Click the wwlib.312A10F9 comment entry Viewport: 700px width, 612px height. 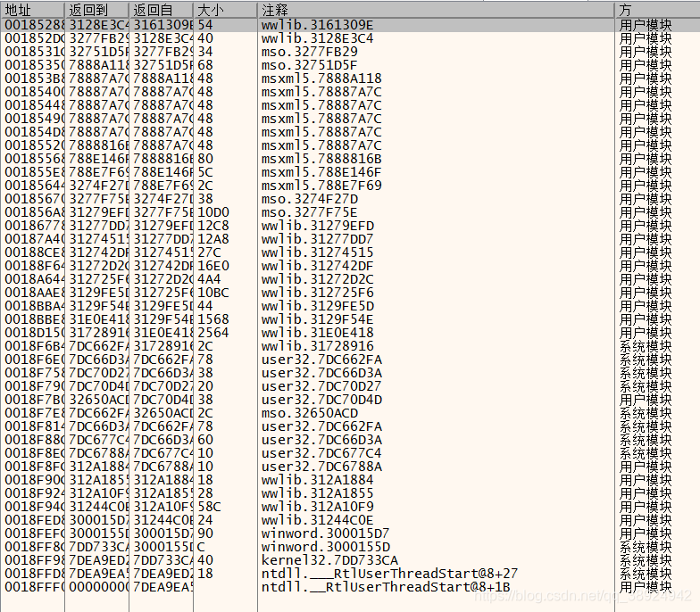coord(318,507)
